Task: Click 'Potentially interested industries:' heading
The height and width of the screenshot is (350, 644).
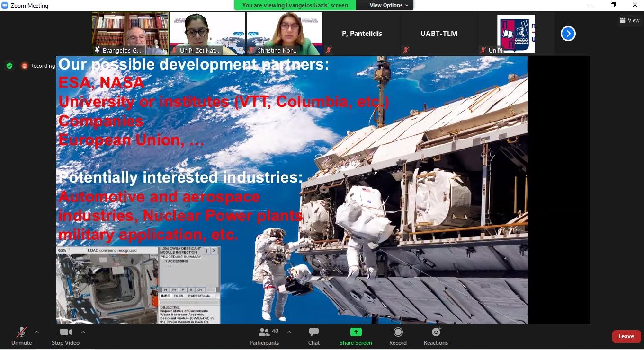Action: click(180, 177)
